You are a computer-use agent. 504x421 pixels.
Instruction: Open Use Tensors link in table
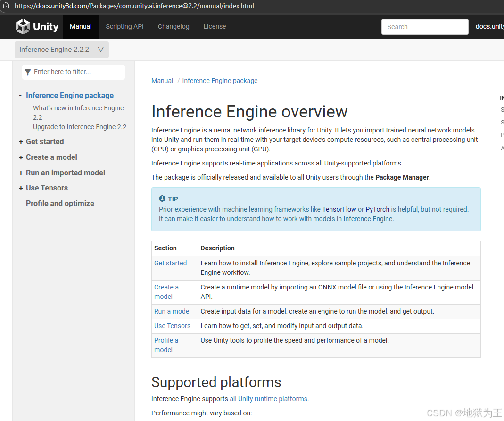click(x=172, y=326)
